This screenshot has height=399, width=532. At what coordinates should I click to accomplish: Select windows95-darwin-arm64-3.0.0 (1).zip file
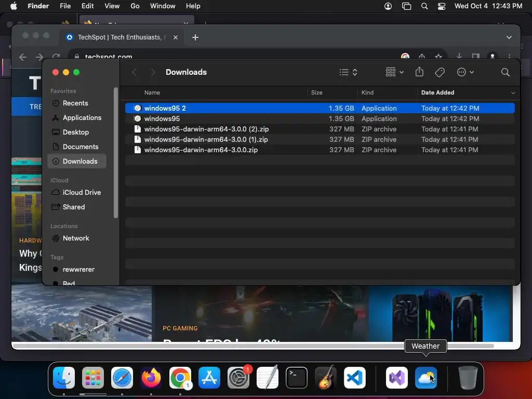(x=320, y=139)
